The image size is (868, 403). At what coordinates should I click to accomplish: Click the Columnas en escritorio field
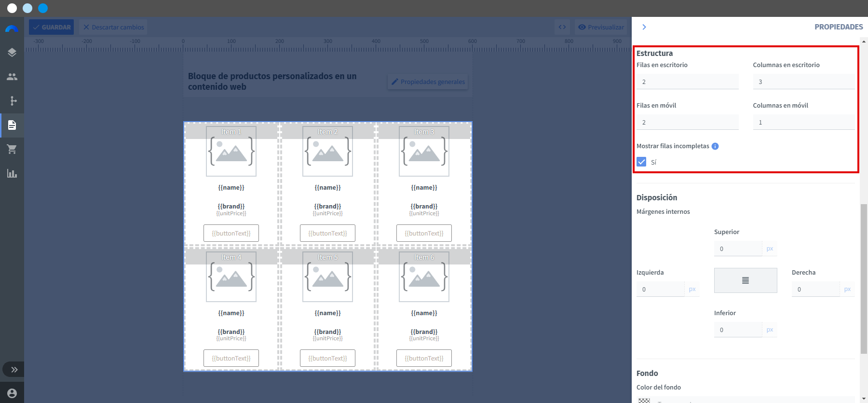click(804, 82)
